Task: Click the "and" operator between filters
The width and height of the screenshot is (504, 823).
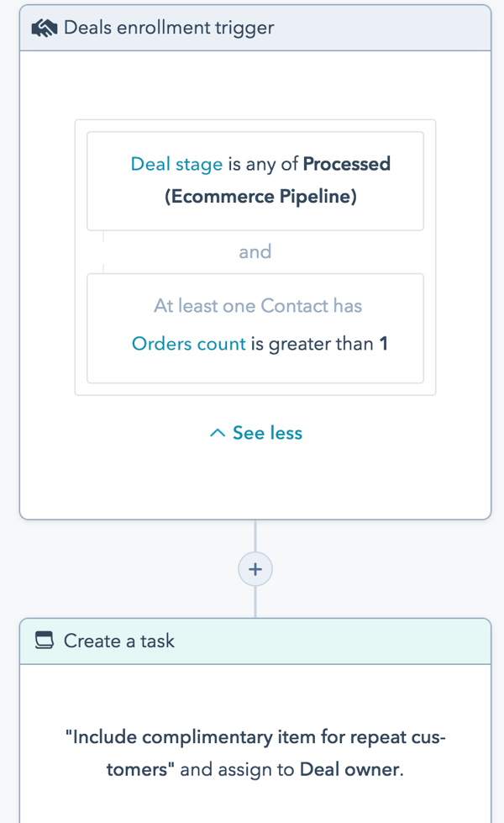Action: pos(255,251)
